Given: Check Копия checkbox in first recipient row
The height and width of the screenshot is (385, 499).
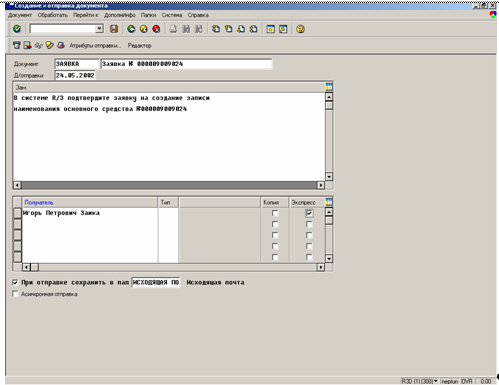Looking at the screenshot, I should click(275, 213).
